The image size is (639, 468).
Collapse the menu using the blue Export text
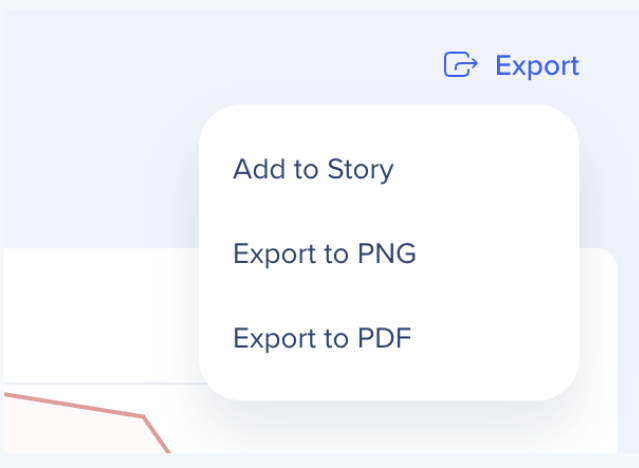pos(537,65)
